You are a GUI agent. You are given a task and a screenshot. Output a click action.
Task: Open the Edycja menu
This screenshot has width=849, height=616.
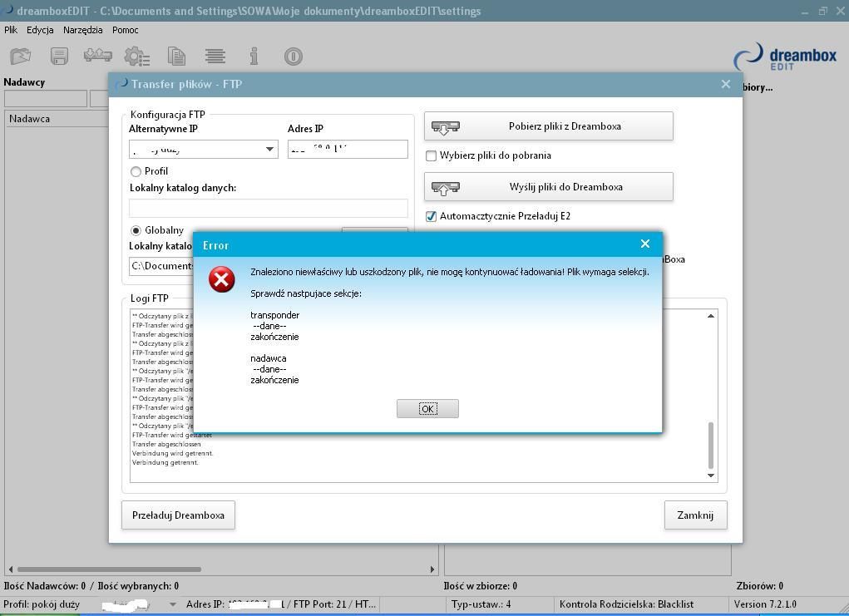tap(40, 30)
